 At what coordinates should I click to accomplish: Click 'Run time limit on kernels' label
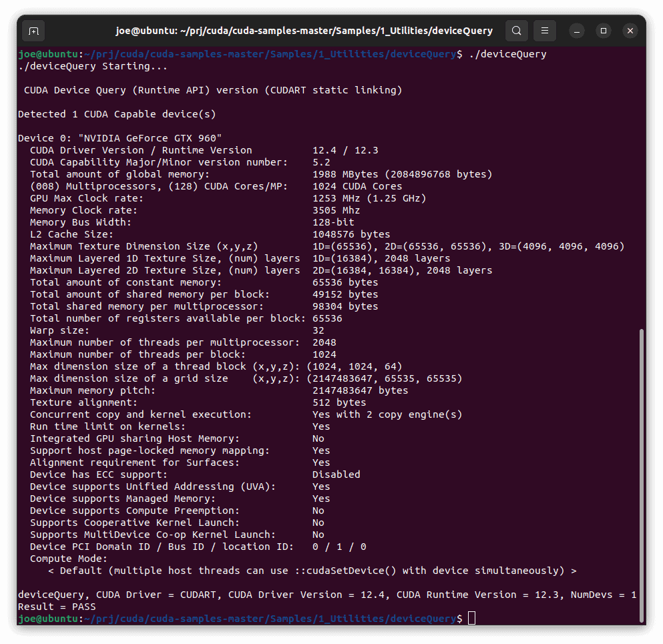coord(107,427)
